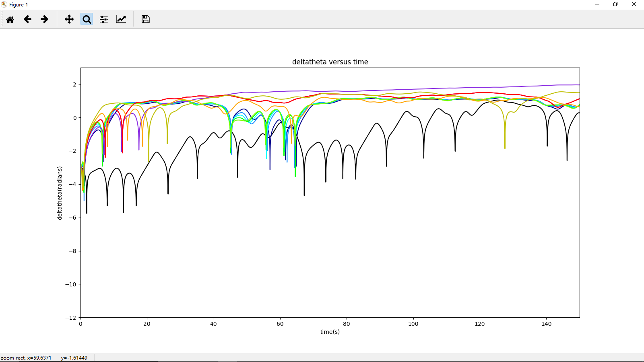Click the y-axis label 'deltatheta(radians)'
This screenshot has width=644, height=362.
60,193
